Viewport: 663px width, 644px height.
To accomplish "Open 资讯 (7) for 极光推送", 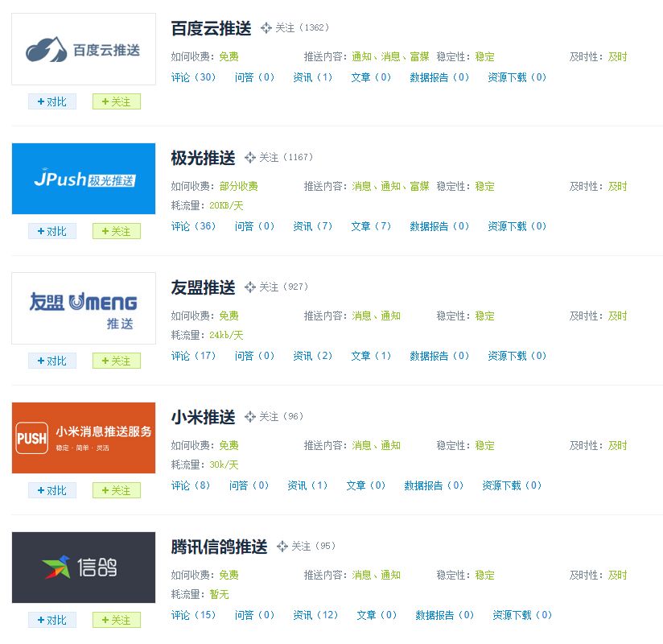I will point(313,226).
